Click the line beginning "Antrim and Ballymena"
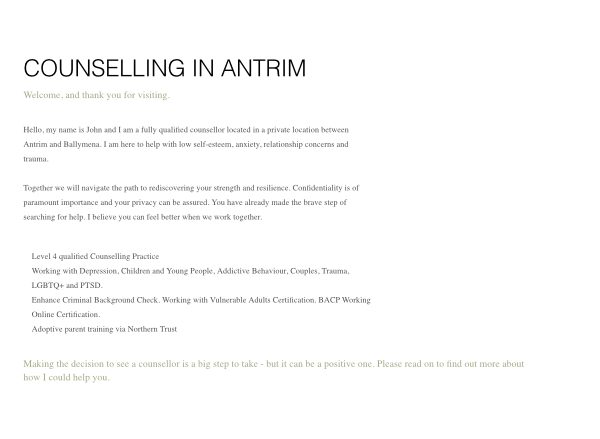The width and height of the screenshot is (600, 439). pyautogui.click(x=186, y=144)
